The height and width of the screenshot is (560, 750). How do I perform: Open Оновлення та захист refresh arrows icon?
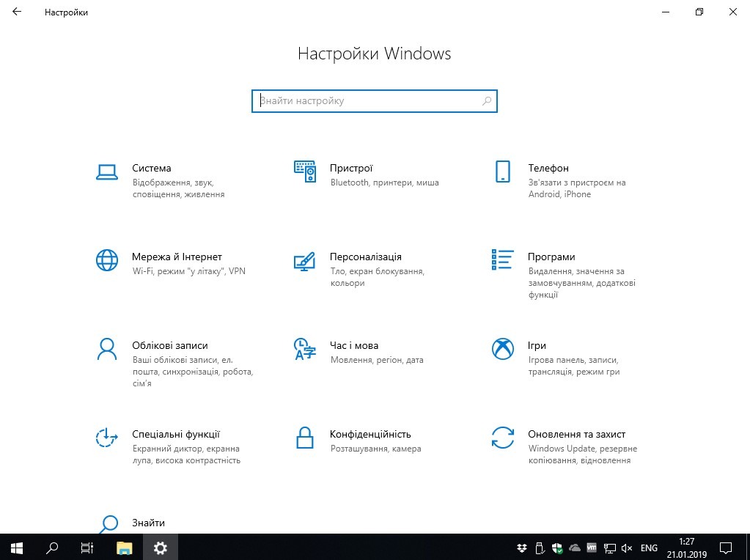click(x=503, y=438)
